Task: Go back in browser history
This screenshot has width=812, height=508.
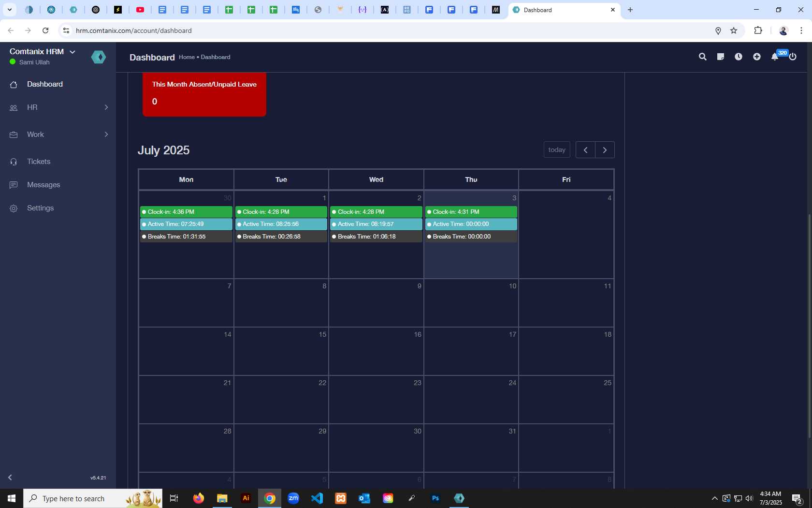Action: pos(11,30)
